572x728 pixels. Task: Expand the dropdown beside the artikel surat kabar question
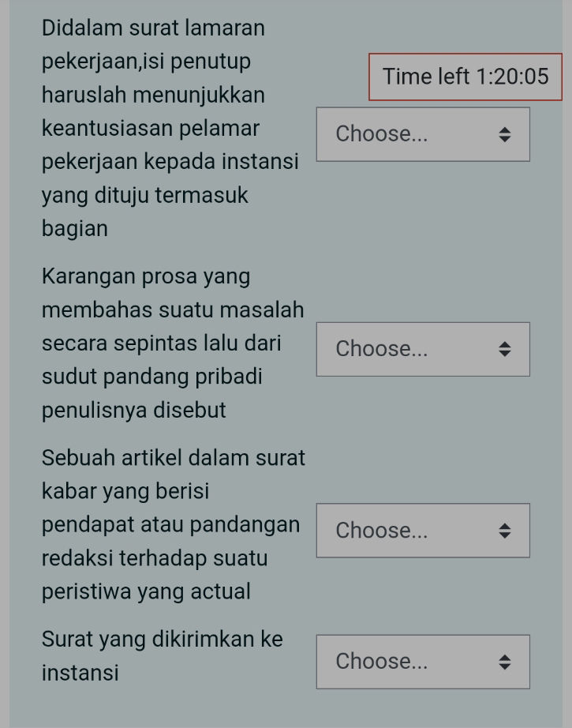pos(423,530)
